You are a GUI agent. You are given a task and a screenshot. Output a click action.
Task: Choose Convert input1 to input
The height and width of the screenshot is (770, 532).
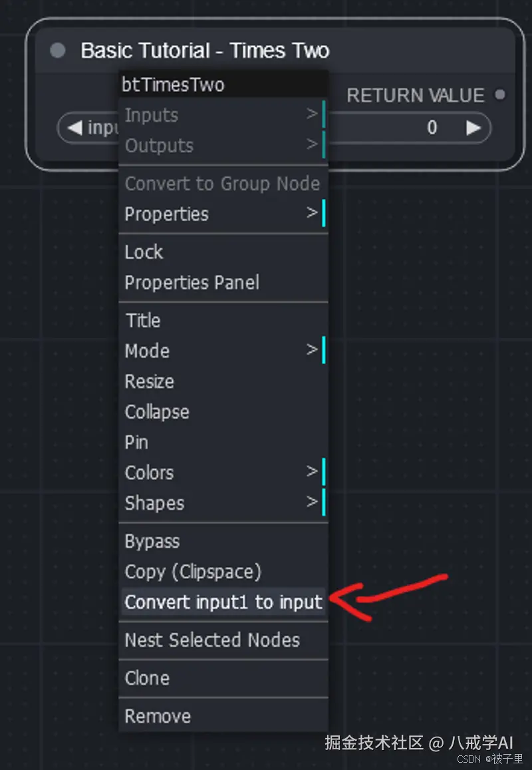click(x=223, y=602)
